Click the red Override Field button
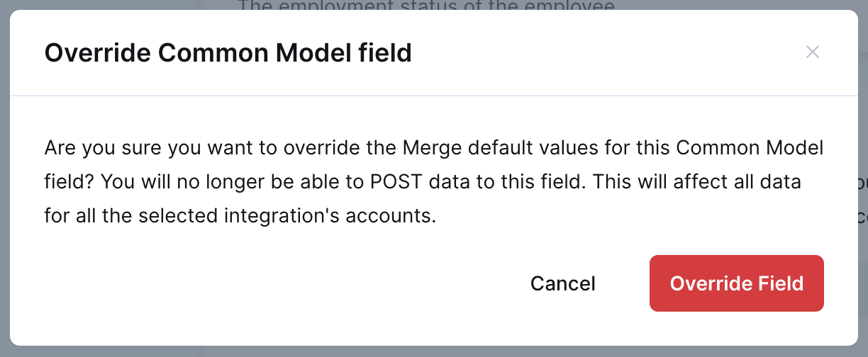Screen dimensions: 868x357 click(736, 283)
